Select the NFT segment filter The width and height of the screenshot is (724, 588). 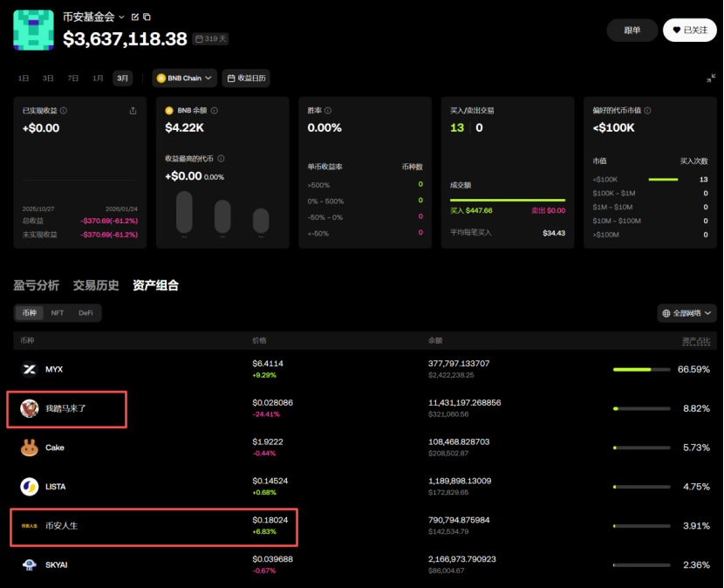click(x=58, y=312)
